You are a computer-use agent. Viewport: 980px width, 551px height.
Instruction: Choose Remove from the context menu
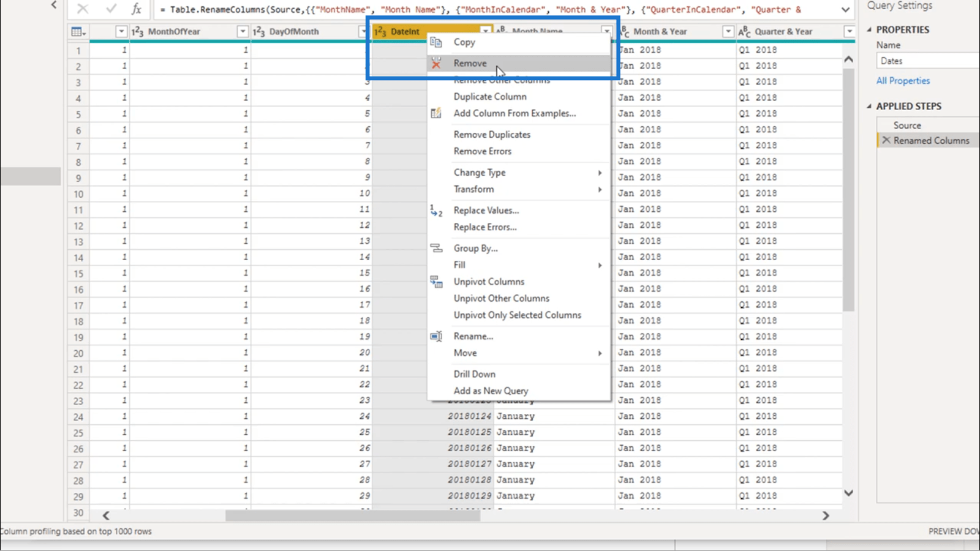click(470, 63)
